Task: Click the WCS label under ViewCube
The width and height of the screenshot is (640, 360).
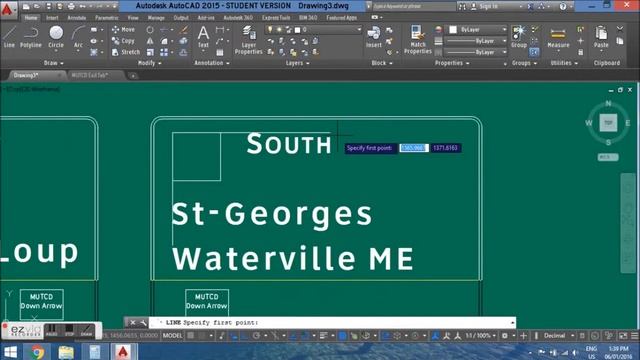Action: point(608,157)
